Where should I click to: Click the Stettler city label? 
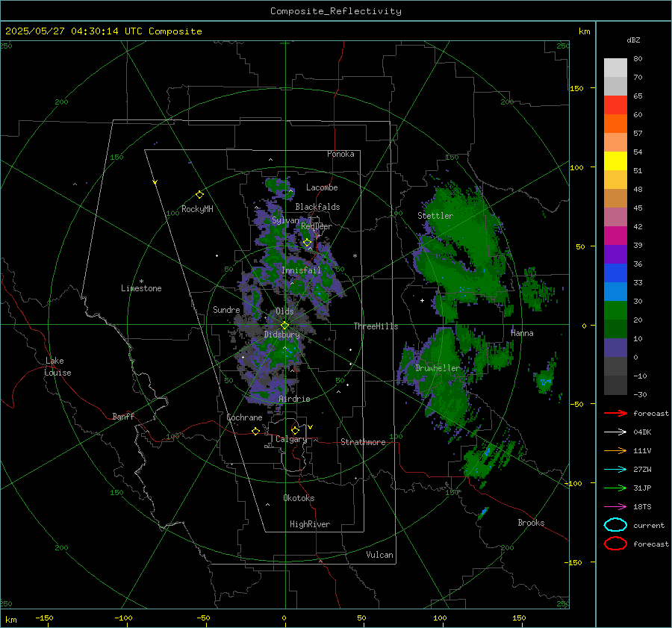point(435,216)
